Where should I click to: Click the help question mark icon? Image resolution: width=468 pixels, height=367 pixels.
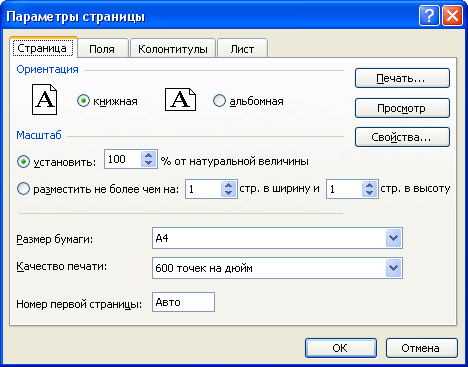point(429,15)
